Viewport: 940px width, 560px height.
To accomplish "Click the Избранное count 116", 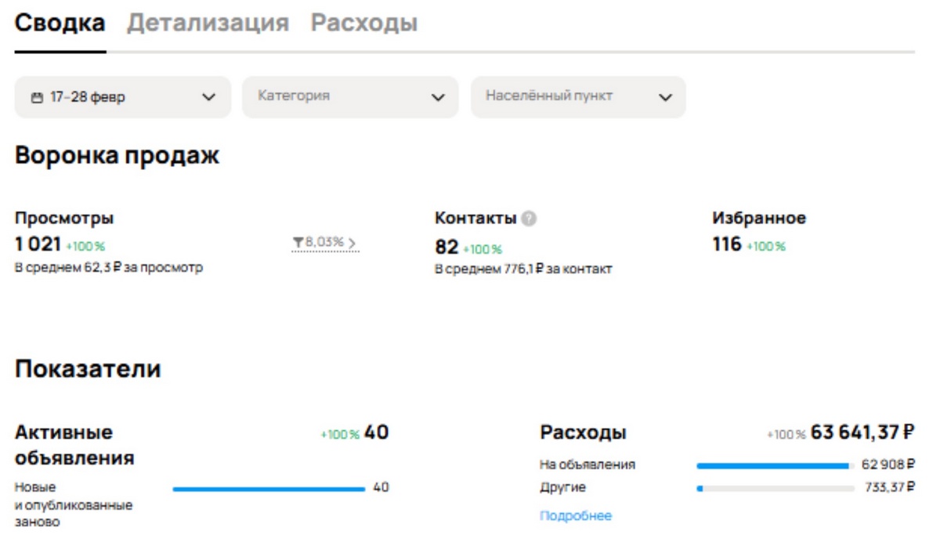I will tap(726, 244).
